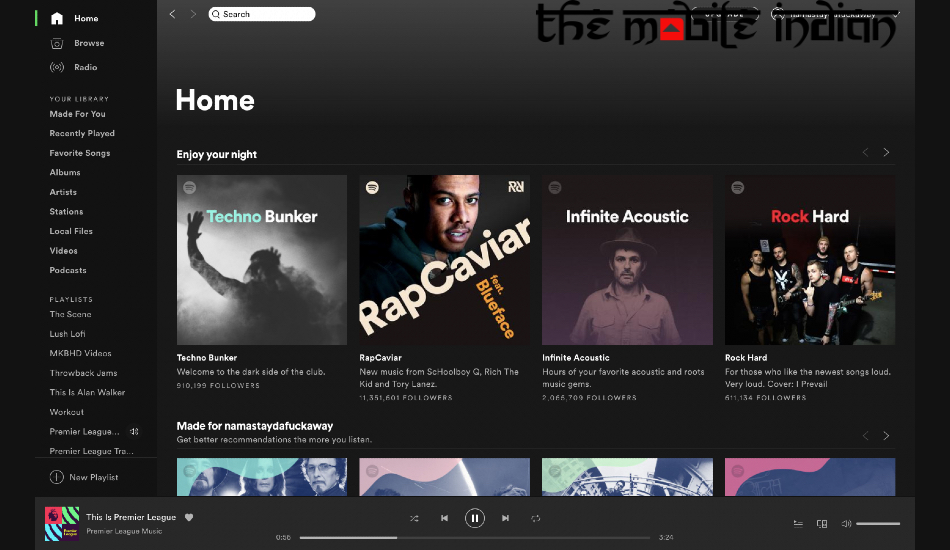Open the currently playing Premier League playlist
Viewport: 950px width, 550px height.
[84, 432]
